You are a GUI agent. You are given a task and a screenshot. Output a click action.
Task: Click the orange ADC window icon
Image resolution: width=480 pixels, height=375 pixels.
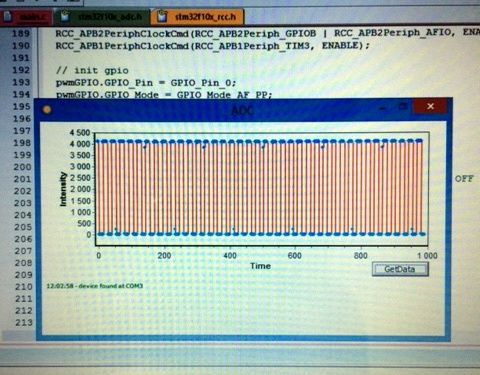coord(47,110)
